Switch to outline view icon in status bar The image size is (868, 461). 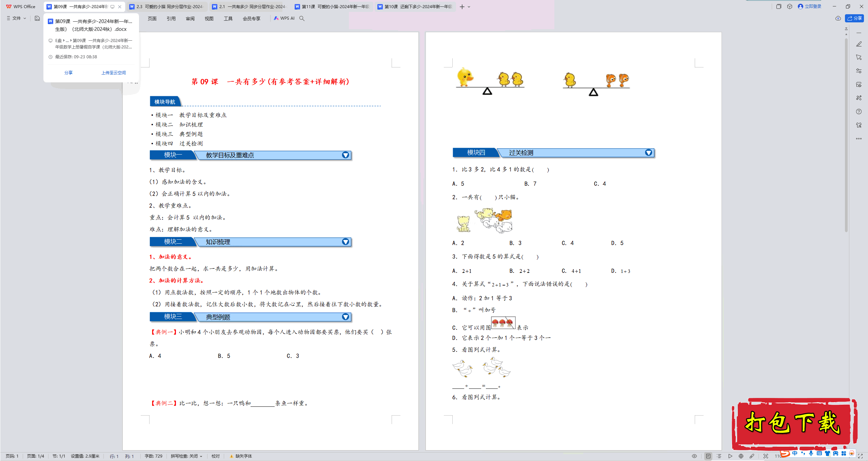click(719, 456)
